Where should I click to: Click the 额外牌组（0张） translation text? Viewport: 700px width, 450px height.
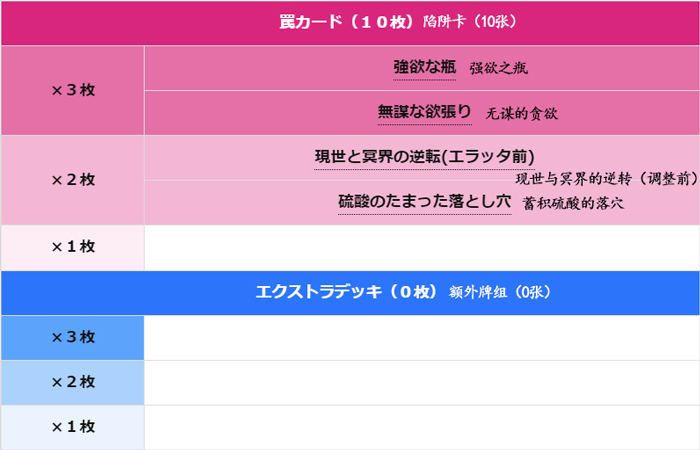click(500, 293)
